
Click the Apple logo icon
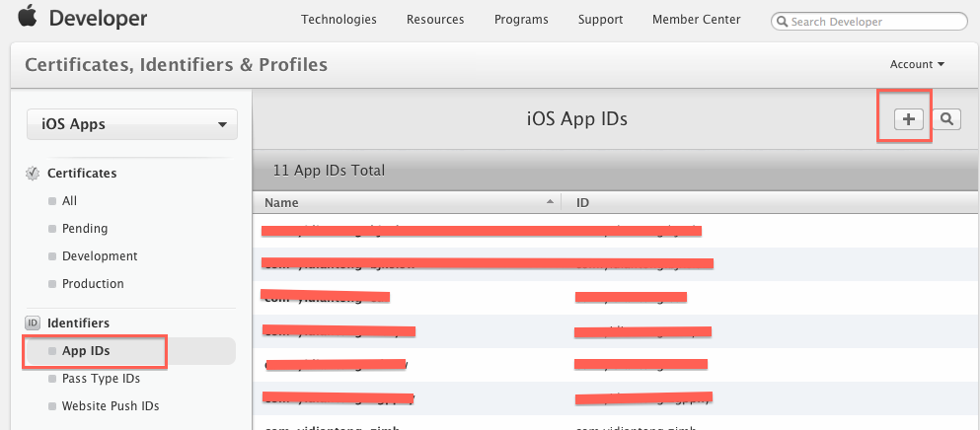(x=28, y=16)
